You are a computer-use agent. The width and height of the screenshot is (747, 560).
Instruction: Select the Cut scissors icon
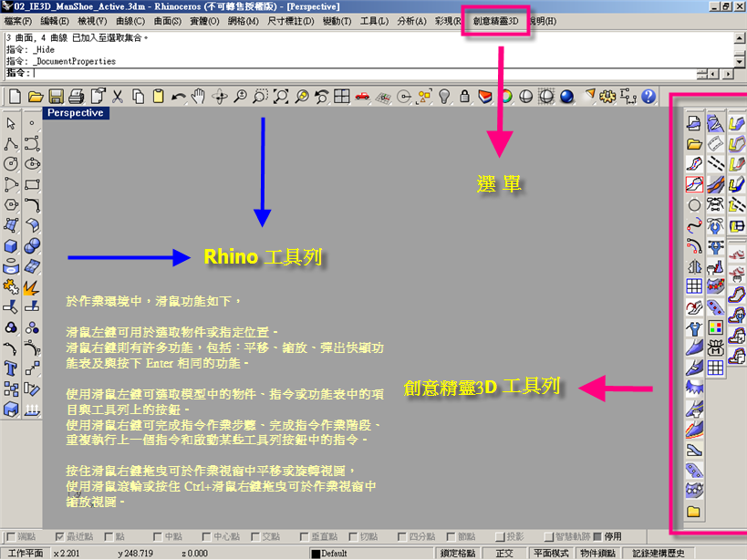118,97
